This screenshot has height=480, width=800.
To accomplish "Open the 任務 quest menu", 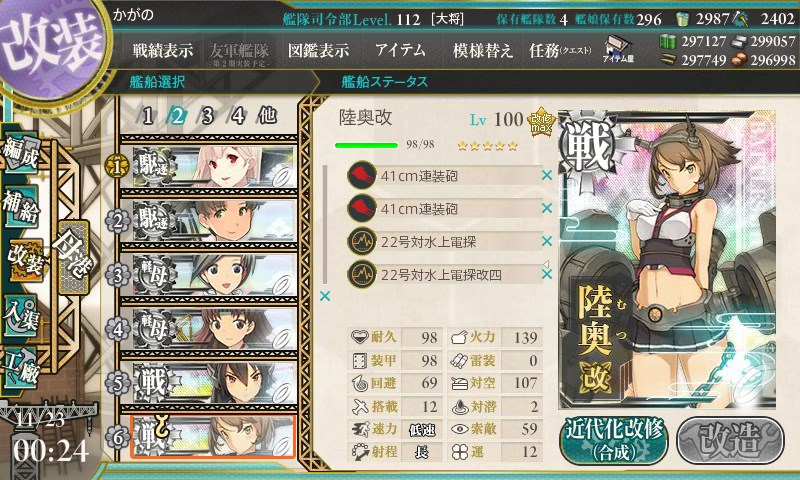I will point(560,50).
